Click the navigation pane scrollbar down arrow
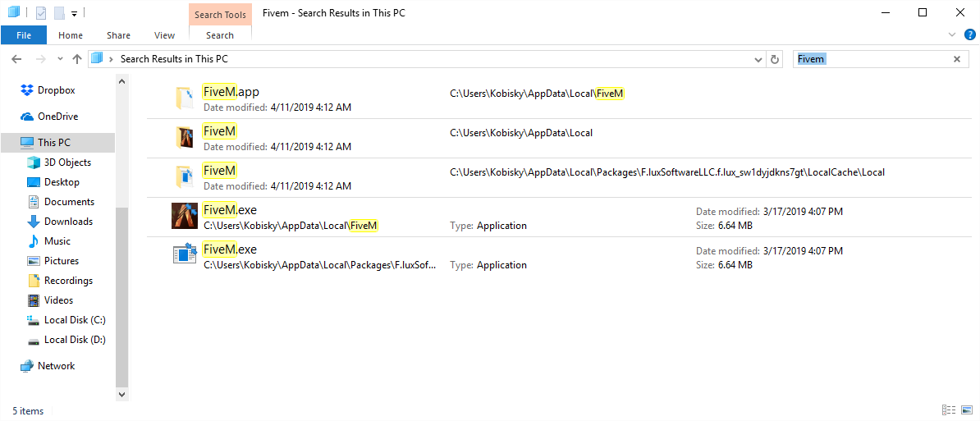Screen dimensions: 980x421 click(121, 395)
